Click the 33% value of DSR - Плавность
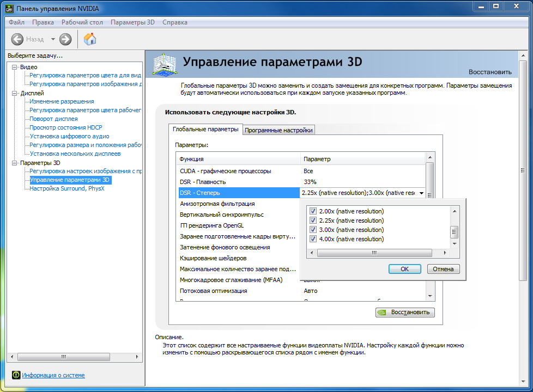This screenshot has width=533, height=392. [310, 182]
